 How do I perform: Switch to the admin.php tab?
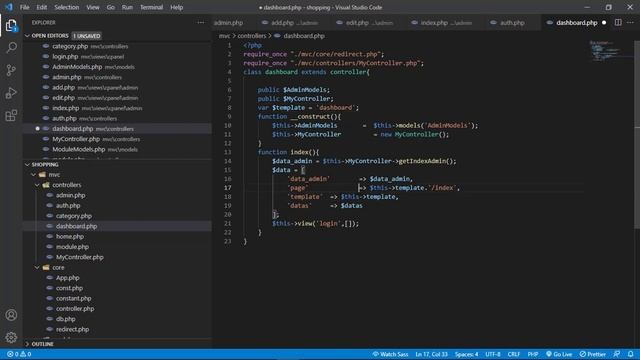click(x=229, y=23)
